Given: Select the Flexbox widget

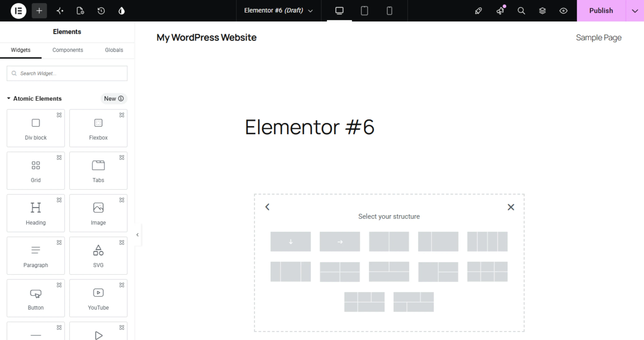Looking at the screenshot, I should (x=98, y=128).
